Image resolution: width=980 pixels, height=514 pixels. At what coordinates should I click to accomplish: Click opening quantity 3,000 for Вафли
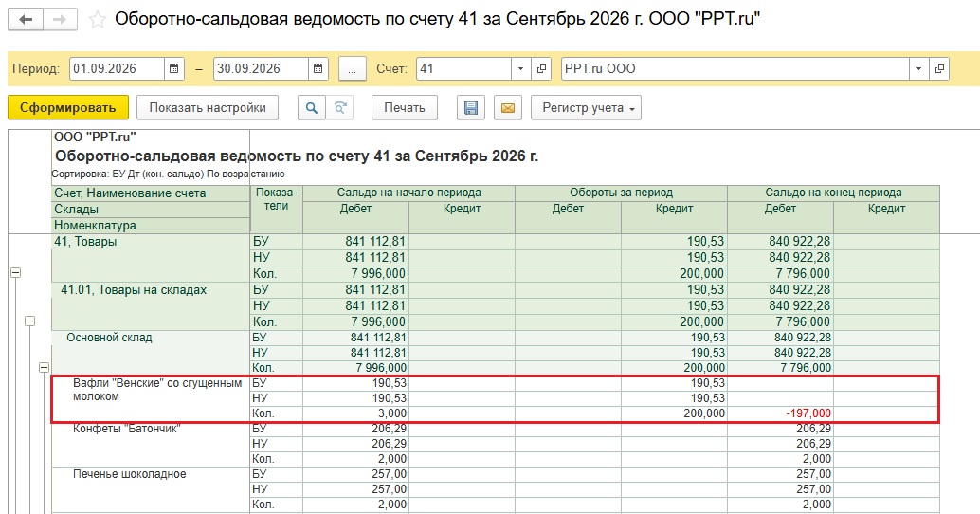click(355, 413)
